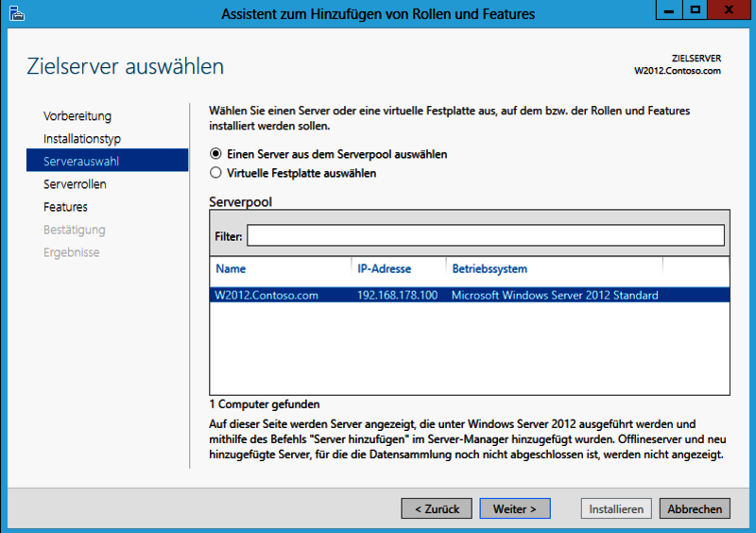Maximize the wizard window
The height and width of the screenshot is (533, 756).
(695, 9)
